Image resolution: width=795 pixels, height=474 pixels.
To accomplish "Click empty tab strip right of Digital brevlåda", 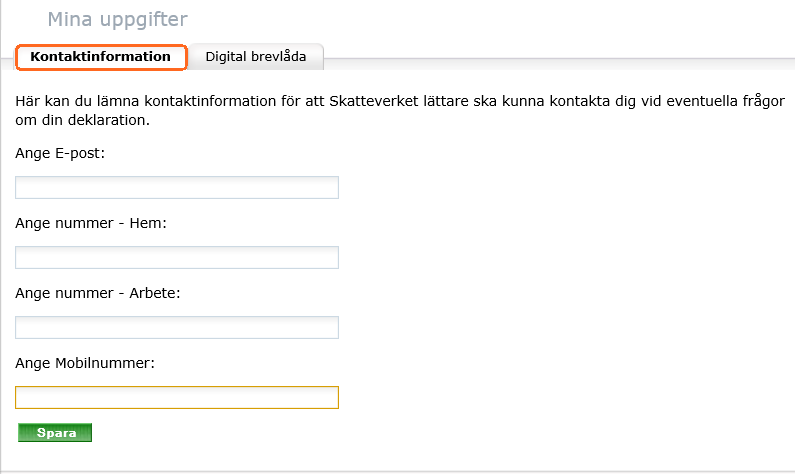I will [x=550, y=57].
